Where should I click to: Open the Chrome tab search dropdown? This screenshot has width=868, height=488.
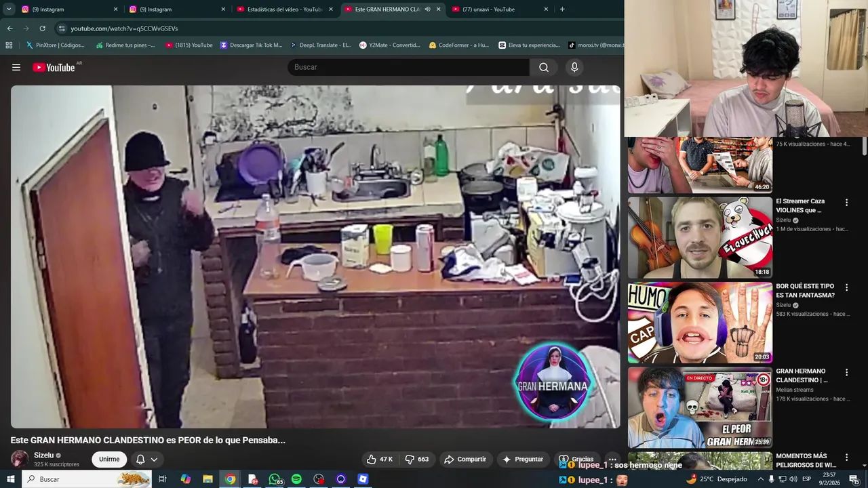pos(9,9)
